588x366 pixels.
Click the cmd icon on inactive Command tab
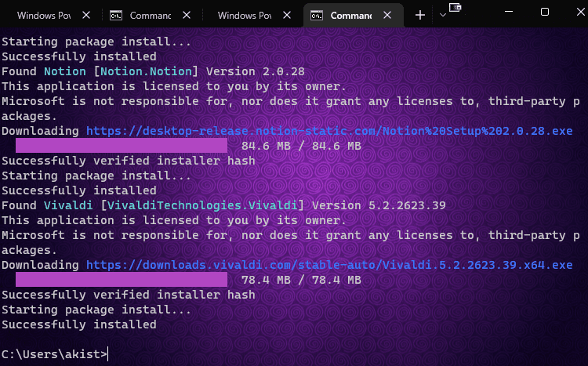[x=116, y=16]
